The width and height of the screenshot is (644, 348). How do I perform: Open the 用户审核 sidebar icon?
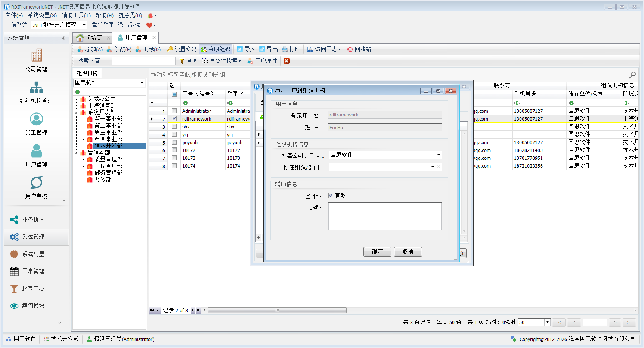click(x=37, y=183)
